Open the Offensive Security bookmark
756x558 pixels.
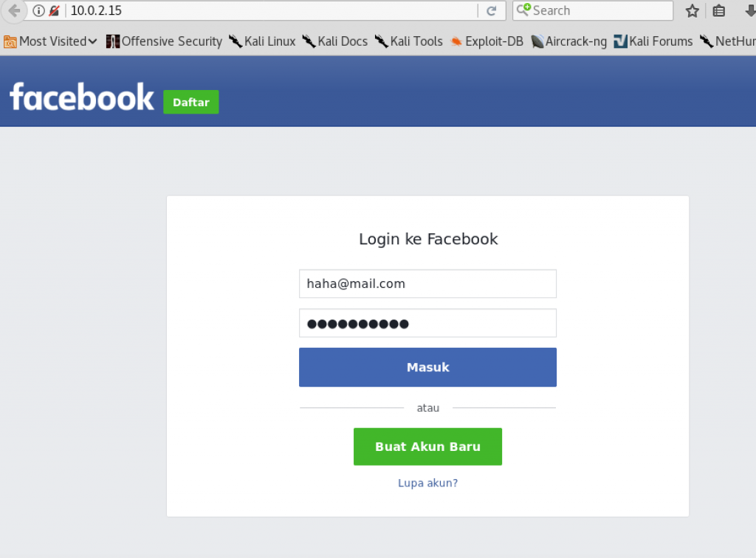pos(164,41)
